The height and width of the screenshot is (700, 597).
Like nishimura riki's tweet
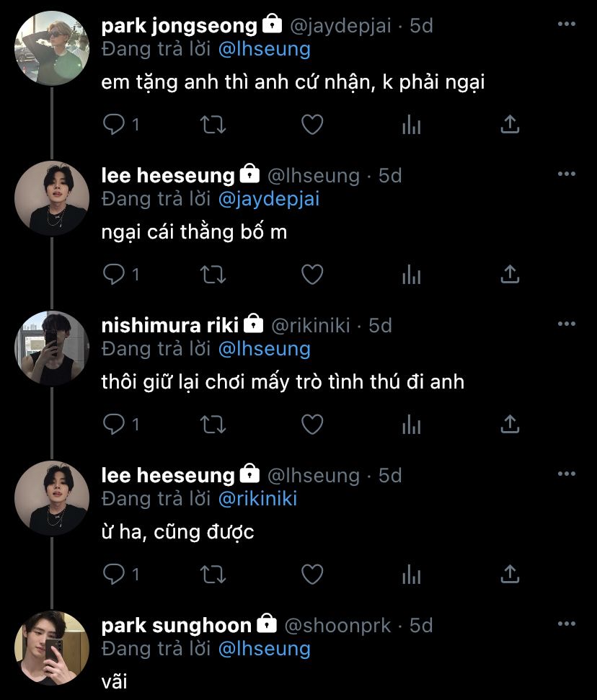(x=311, y=425)
